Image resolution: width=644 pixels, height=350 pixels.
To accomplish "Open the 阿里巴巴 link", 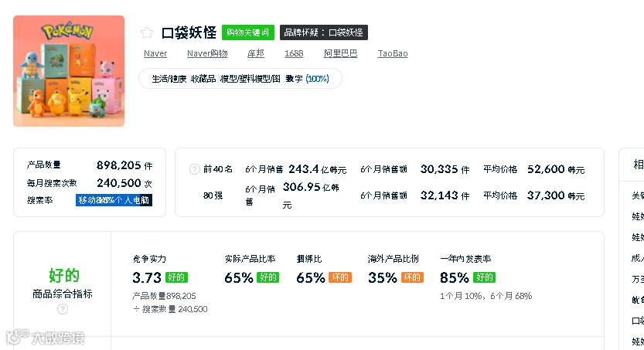I will [340, 53].
